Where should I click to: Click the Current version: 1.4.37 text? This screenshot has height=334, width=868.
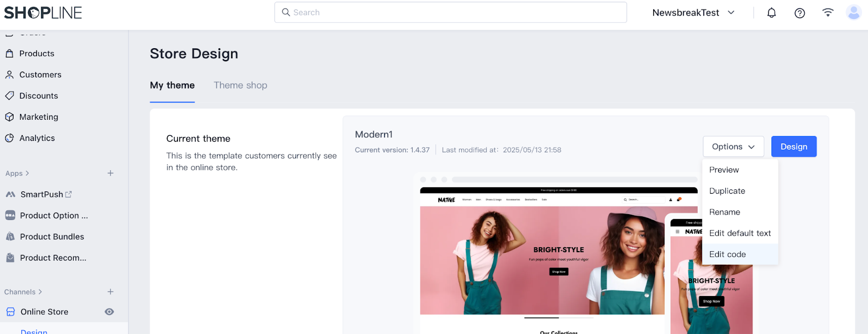[392, 150]
